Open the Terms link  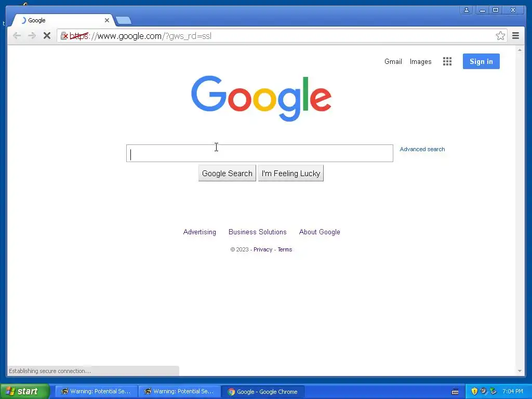pyautogui.click(x=285, y=249)
